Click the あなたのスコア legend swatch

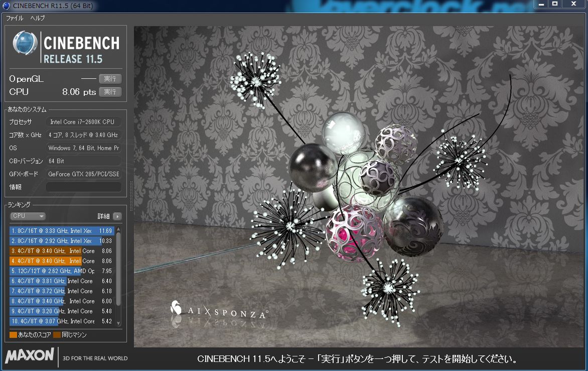(x=13, y=335)
